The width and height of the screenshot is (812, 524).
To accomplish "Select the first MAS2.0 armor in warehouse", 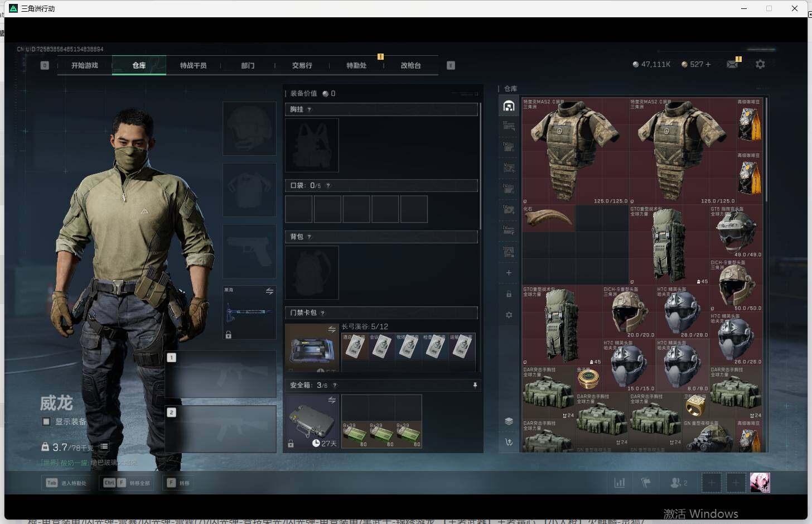I will (x=576, y=151).
